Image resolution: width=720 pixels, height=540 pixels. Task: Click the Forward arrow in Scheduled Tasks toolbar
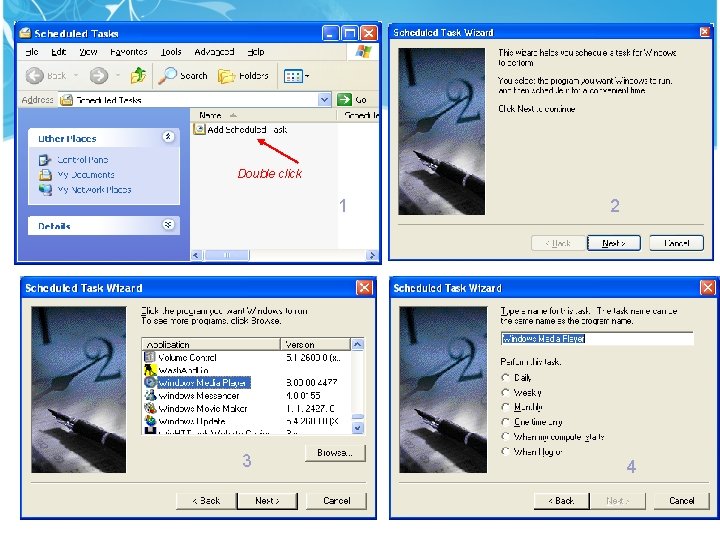[x=99, y=76]
